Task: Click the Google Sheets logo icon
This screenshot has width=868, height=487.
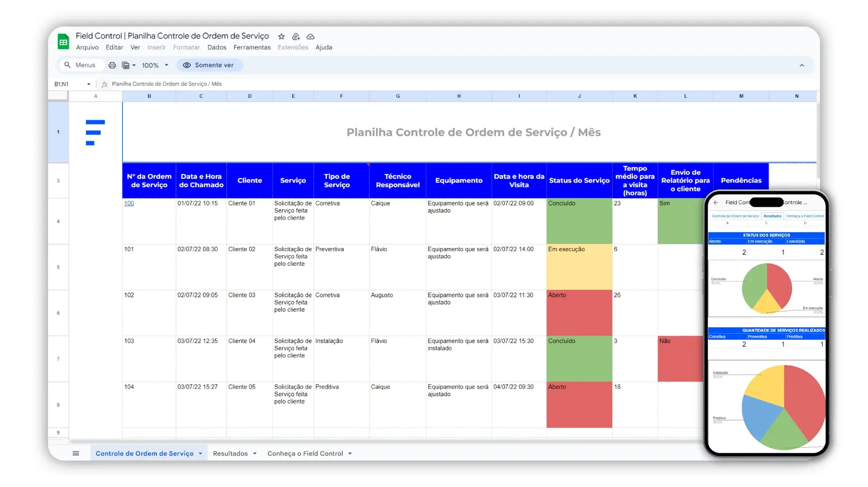Action: (x=63, y=42)
